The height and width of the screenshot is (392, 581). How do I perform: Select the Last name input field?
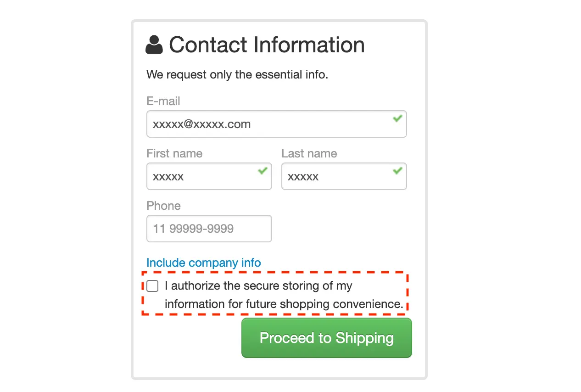[337, 177]
